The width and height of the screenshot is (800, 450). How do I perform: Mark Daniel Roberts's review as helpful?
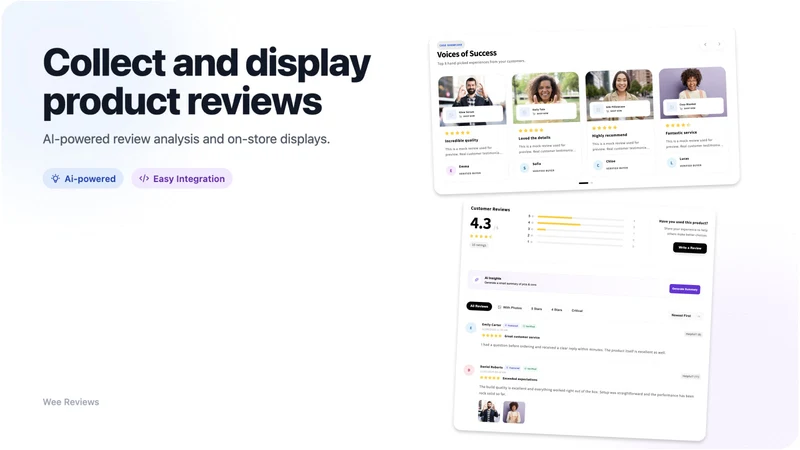point(691,377)
